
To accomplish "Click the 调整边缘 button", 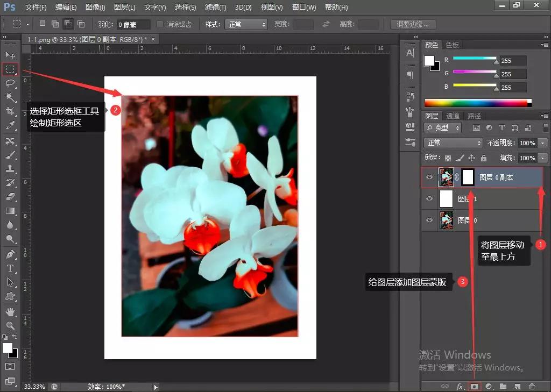I will coord(413,25).
